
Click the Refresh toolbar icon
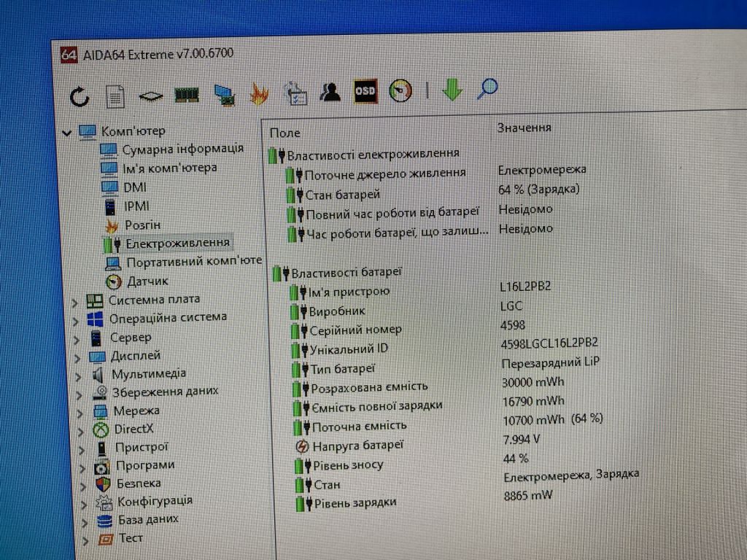pyautogui.click(x=79, y=96)
